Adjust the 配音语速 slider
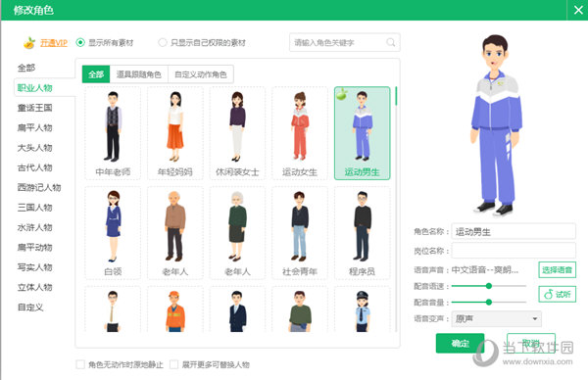 489,286
